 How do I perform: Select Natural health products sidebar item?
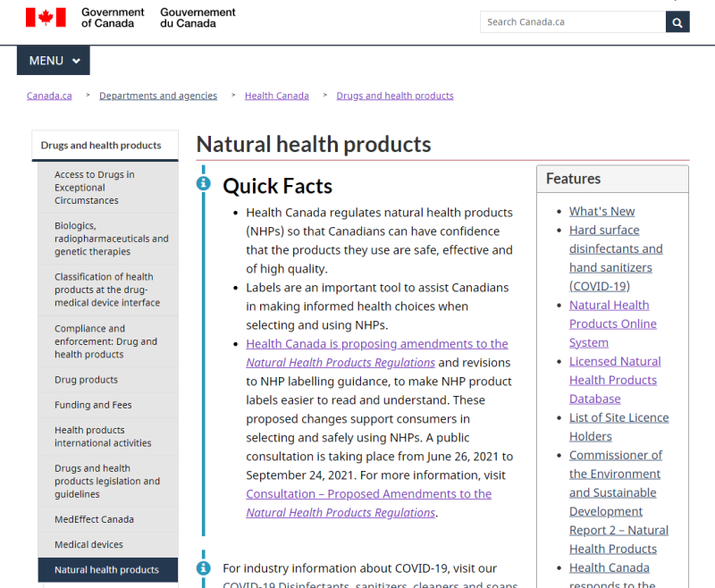[x=108, y=570]
